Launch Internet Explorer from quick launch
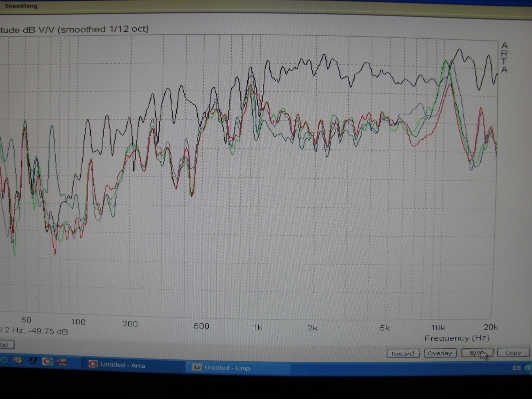The width and height of the screenshot is (532, 399). [4, 360]
